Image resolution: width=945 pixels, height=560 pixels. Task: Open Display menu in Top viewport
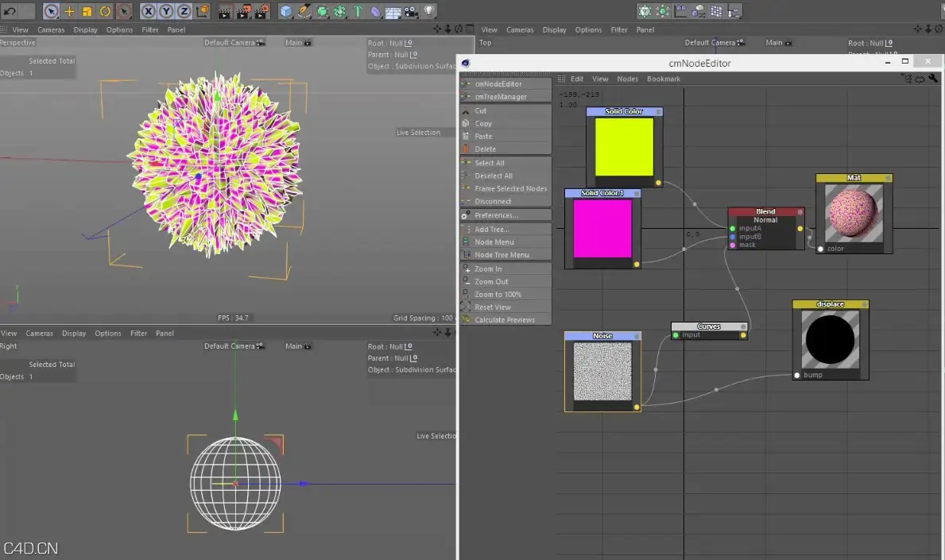pyautogui.click(x=554, y=29)
